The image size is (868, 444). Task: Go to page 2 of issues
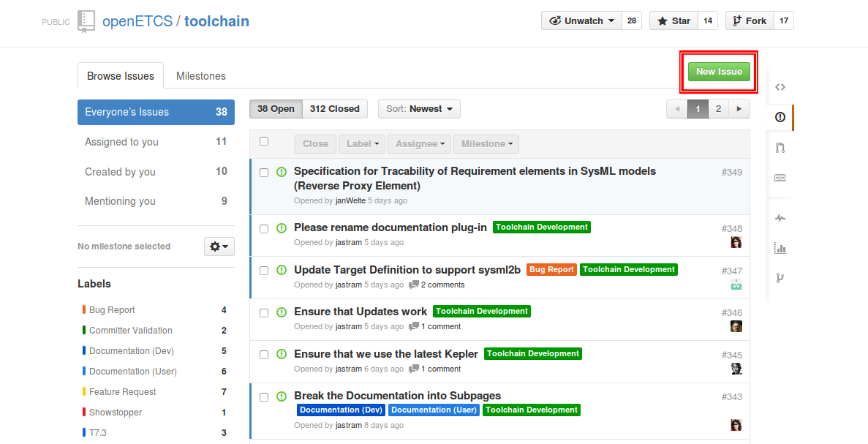pyautogui.click(x=718, y=109)
